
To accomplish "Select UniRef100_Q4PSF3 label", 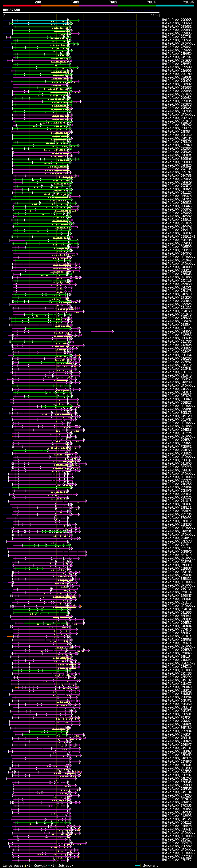I will 177,294.
